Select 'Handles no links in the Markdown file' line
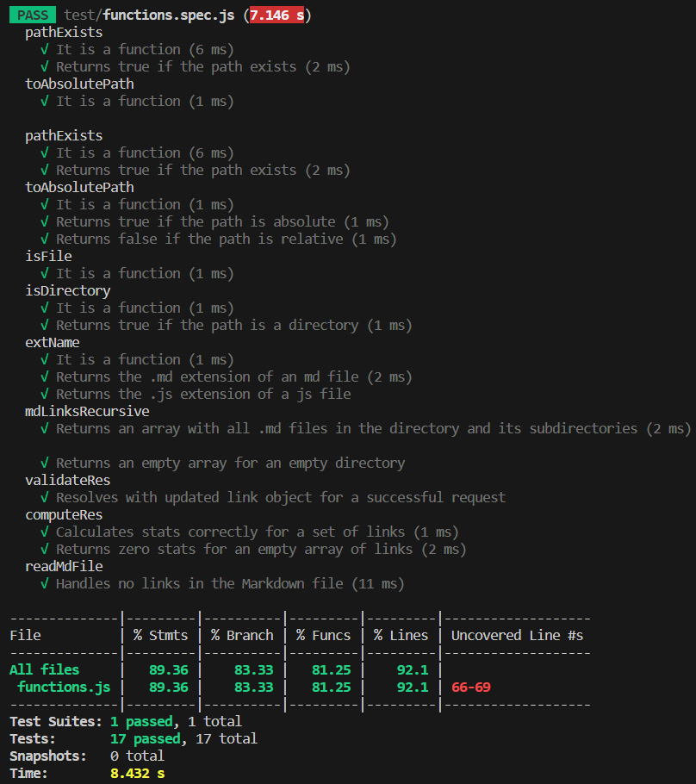 (x=222, y=583)
